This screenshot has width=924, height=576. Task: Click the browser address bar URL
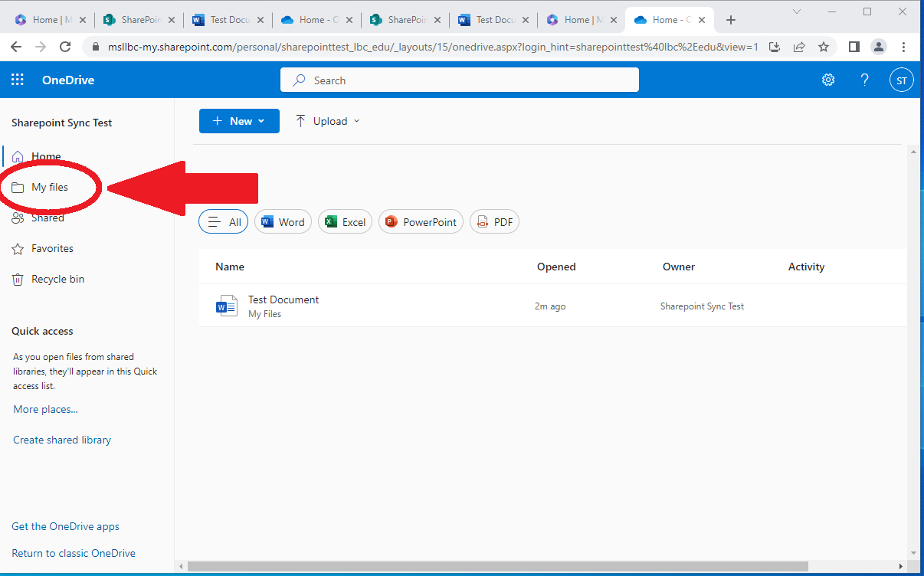coord(433,47)
